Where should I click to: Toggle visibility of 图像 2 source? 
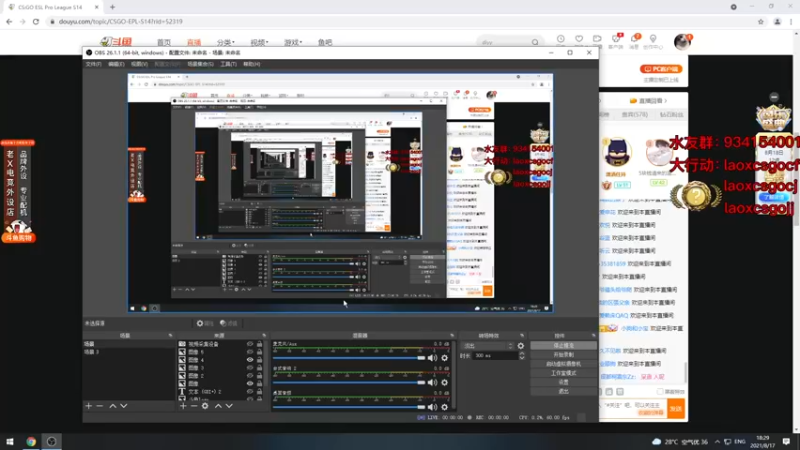click(250, 376)
